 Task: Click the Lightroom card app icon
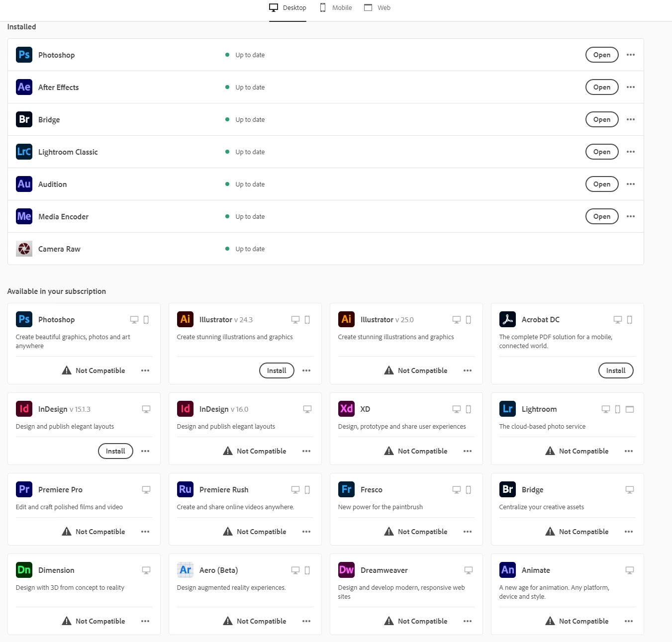507,409
